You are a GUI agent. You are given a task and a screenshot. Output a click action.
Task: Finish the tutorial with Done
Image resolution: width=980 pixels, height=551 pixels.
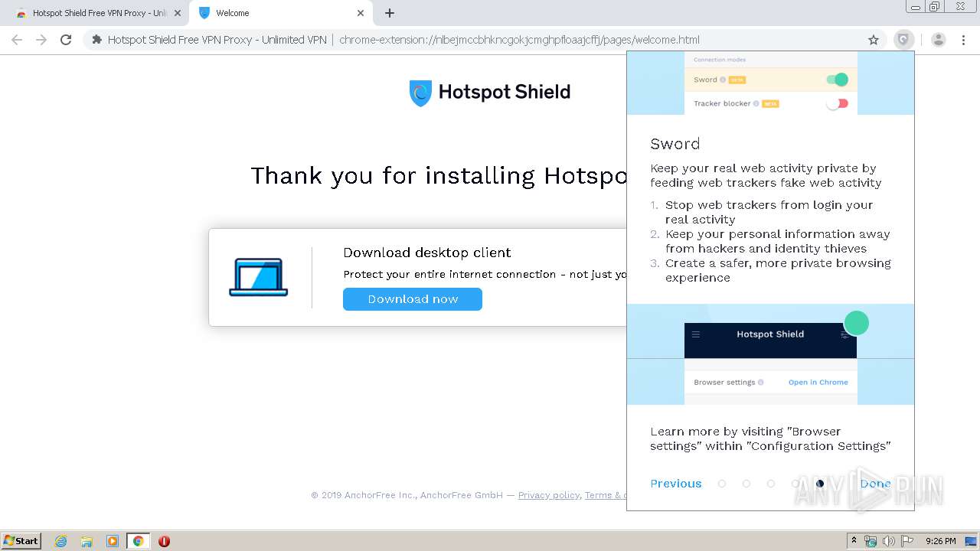875,484
